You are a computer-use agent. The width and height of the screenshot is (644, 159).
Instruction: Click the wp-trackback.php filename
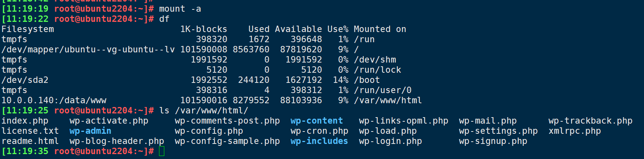(590, 121)
